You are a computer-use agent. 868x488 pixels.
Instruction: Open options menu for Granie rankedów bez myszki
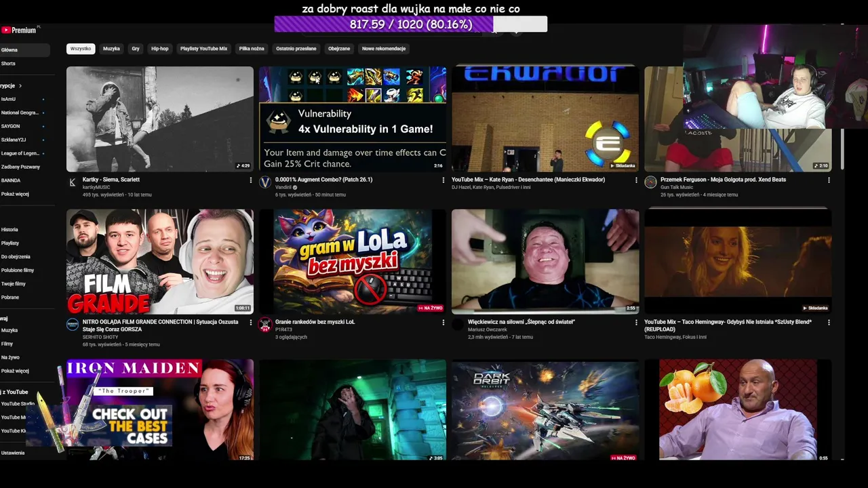coord(443,323)
